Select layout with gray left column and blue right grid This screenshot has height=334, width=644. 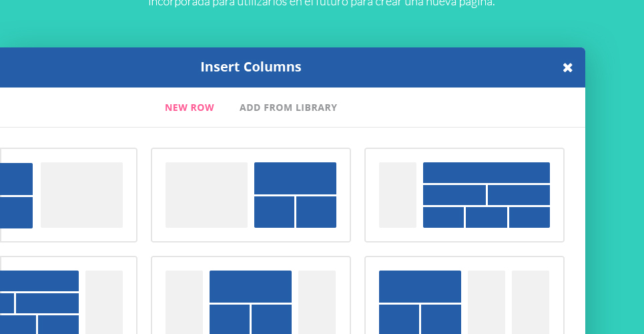251,195
